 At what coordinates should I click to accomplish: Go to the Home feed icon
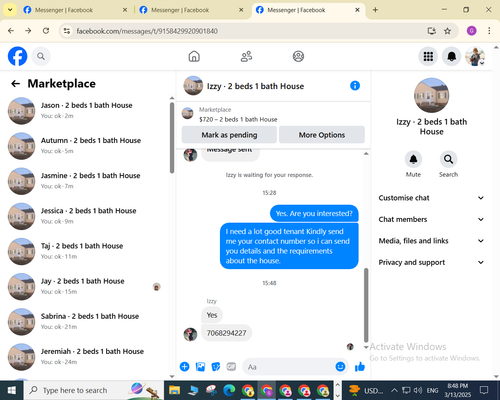(x=194, y=56)
